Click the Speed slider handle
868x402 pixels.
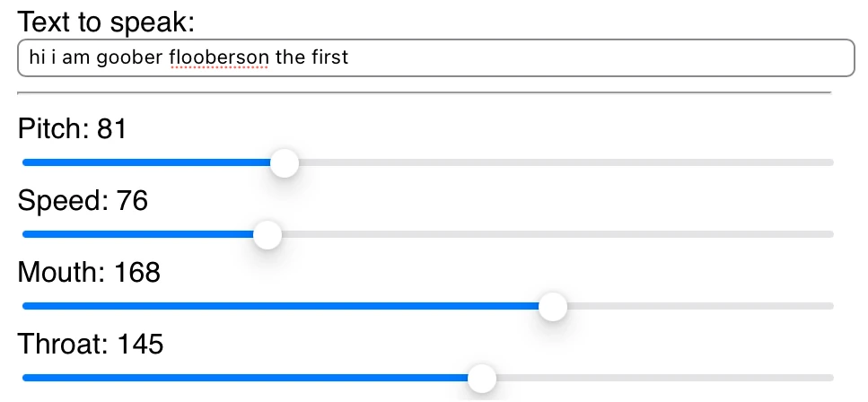point(267,235)
